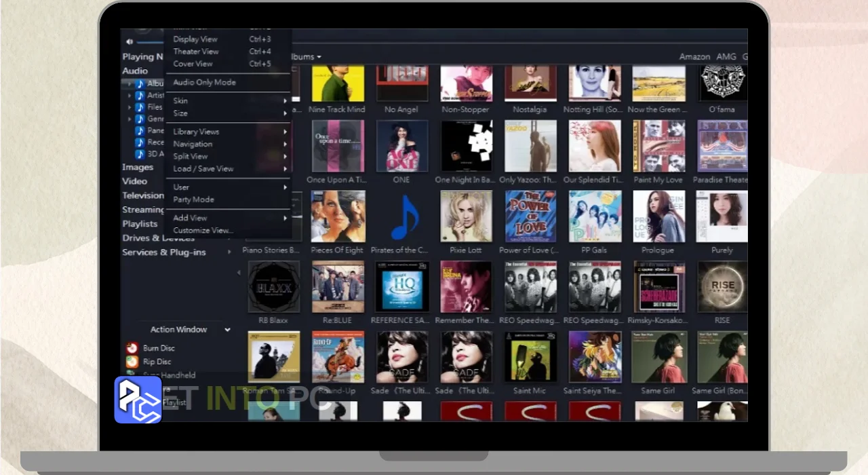Collapse the Action Window chevron
Screen dimensions: 868x475
[x=227, y=330]
